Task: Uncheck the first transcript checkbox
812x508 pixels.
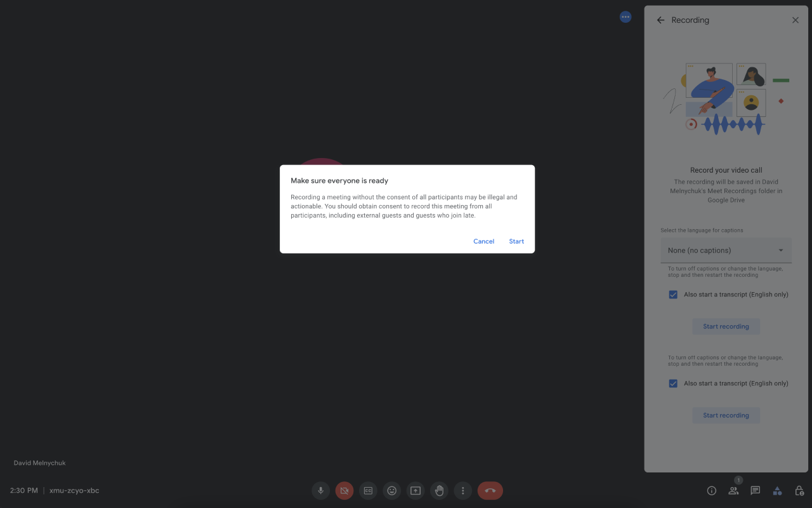Action: pyautogui.click(x=673, y=294)
